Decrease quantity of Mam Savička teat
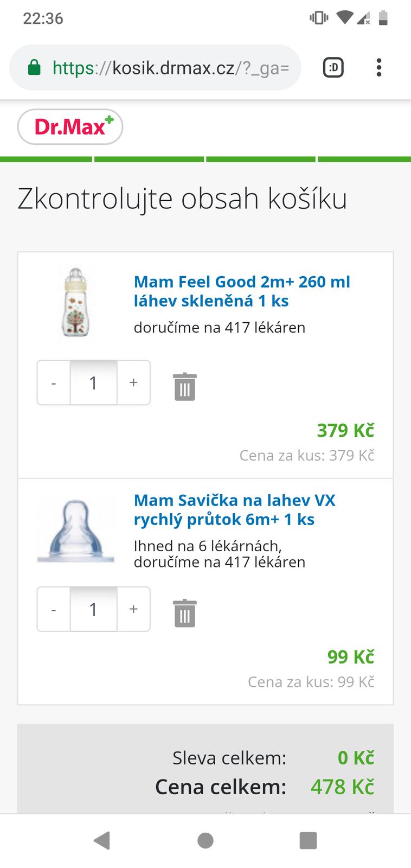 [x=54, y=609]
